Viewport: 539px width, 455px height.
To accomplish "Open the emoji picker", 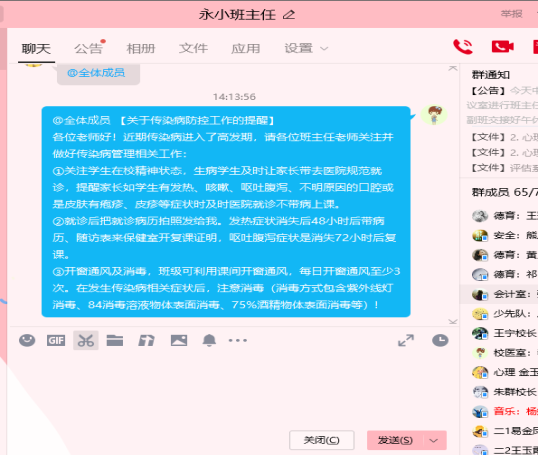I will pos(27,340).
